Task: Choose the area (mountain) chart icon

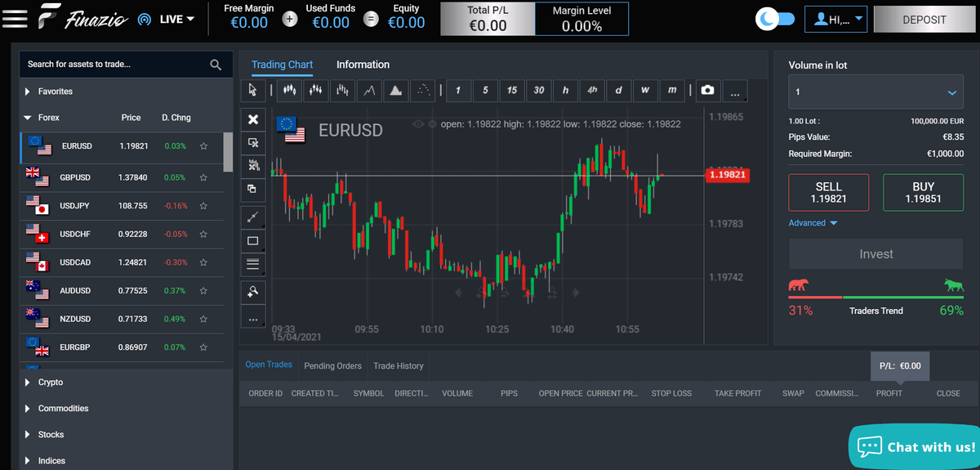Action: (x=396, y=90)
